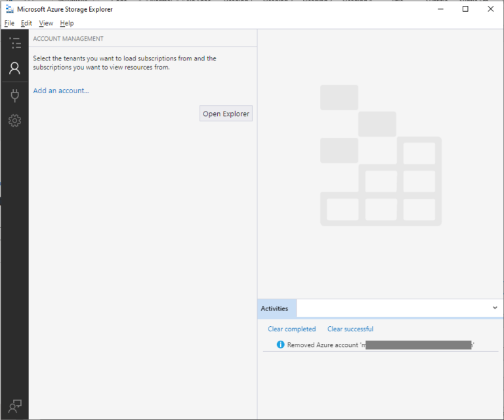Minimize the Storage Explorer window
Viewport: 504px width, 420px height.
point(441,9)
